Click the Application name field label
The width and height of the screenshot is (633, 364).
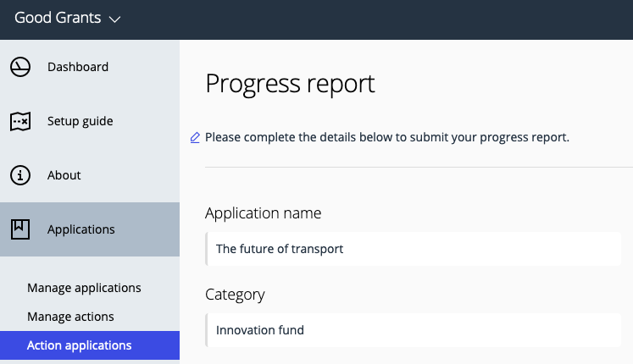pyautogui.click(x=264, y=212)
